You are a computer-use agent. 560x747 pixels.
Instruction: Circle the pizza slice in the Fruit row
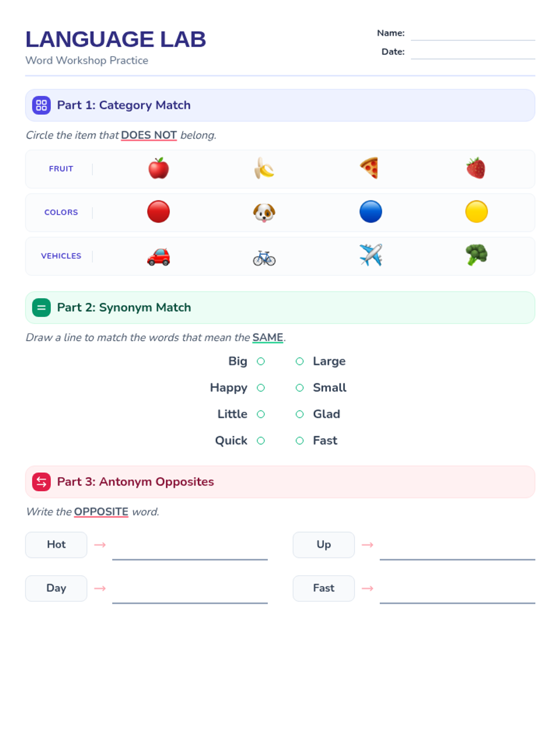(x=370, y=169)
